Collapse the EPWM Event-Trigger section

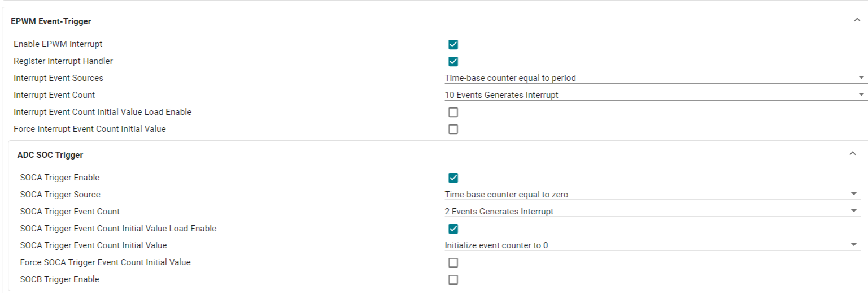pos(857,20)
